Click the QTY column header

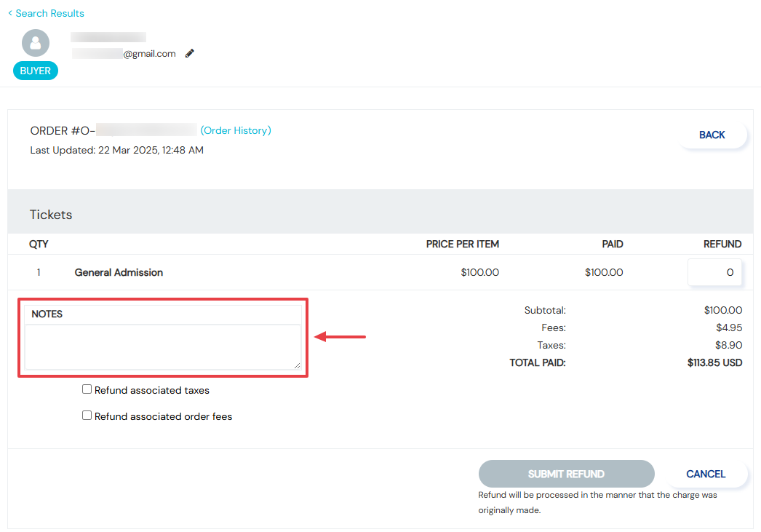[x=39, y=244]
